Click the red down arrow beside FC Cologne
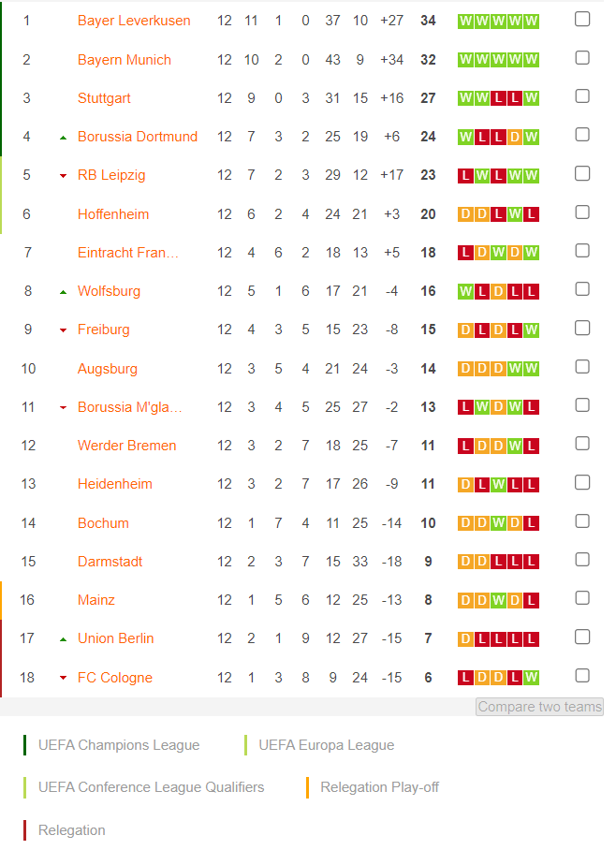616x850 pixels. coord(64,678)
